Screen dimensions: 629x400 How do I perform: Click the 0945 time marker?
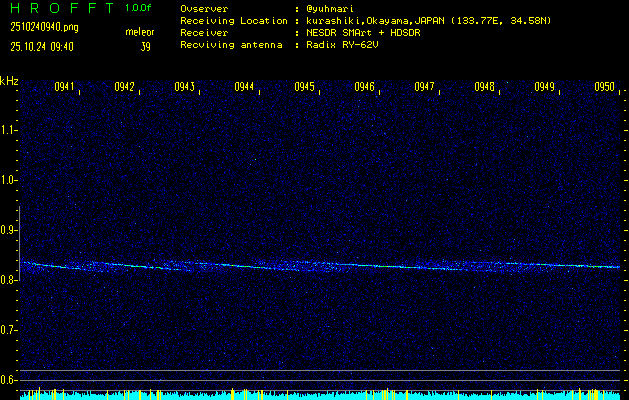coord(304,87)
